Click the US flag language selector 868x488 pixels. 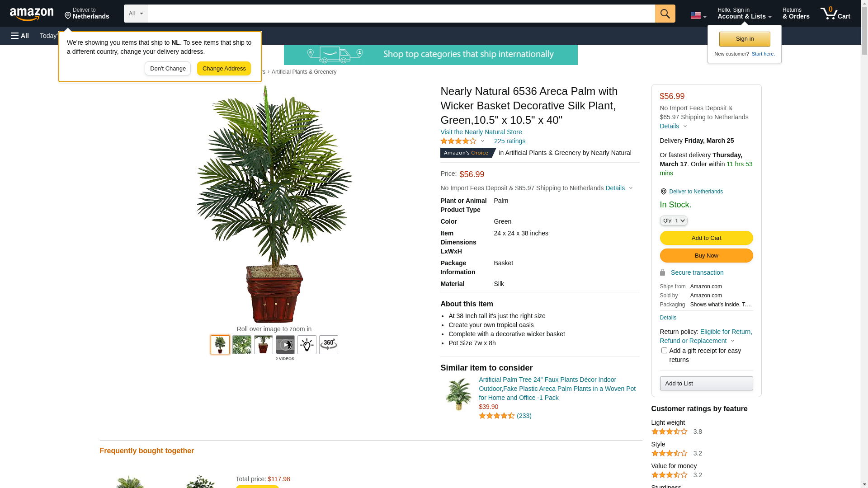coord(698,15)
